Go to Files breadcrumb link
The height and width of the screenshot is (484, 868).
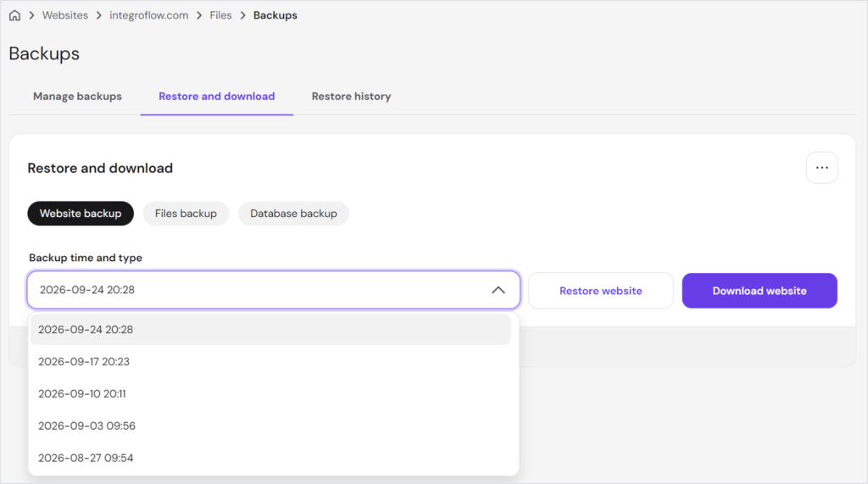[220, 15]
